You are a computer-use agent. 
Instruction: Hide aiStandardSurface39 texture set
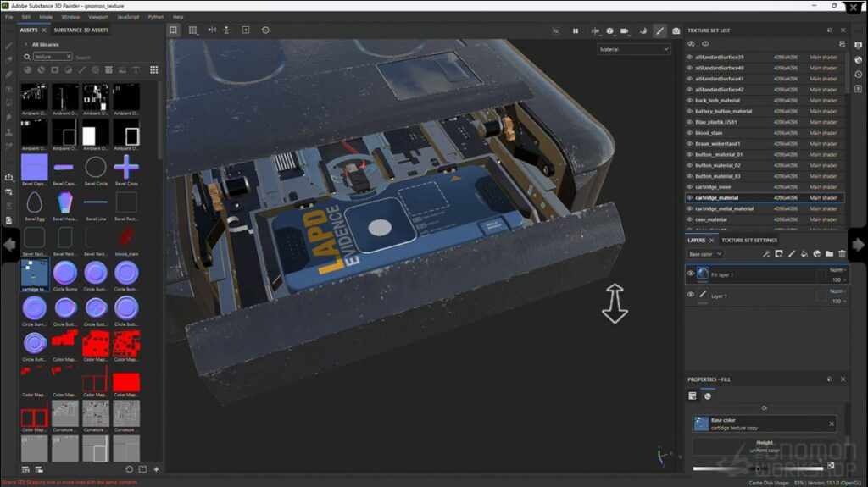[690, 57]
